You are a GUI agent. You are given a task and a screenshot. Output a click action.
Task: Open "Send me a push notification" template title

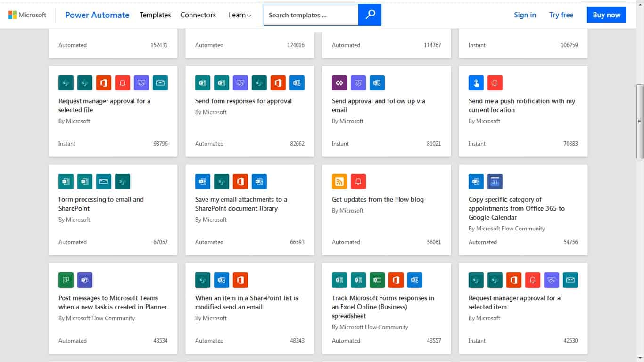(x=522, y=106)
